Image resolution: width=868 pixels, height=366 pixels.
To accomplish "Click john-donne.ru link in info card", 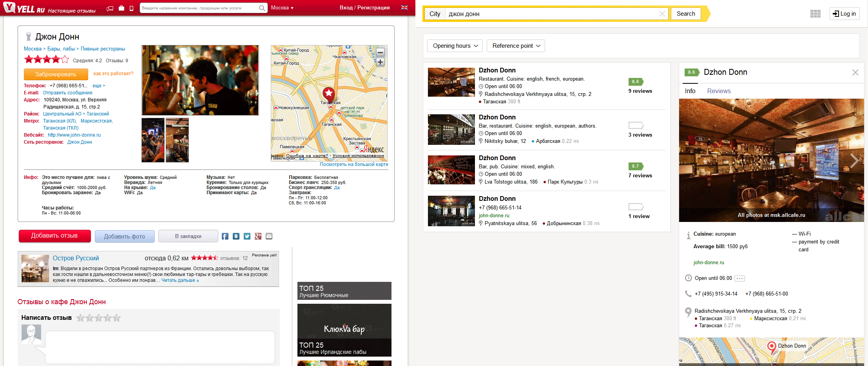I will (x=709, y=263).
